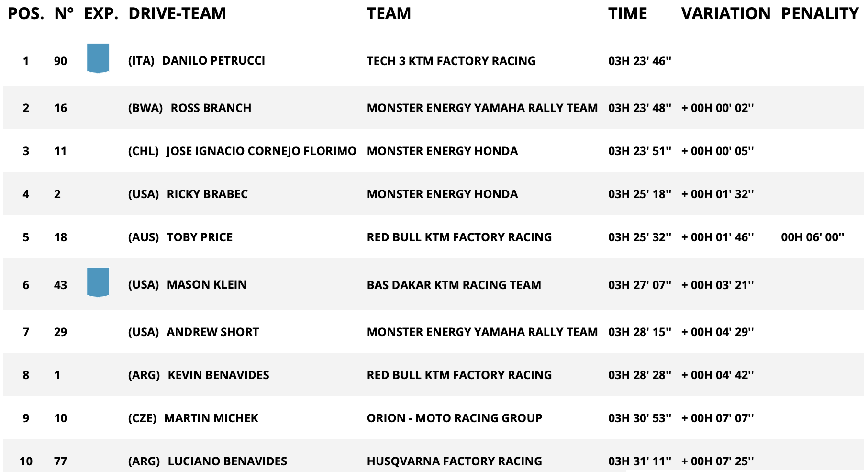868x472 pixels.
Task: Open rider Danilo Petrucci's name
Action: 213,61
